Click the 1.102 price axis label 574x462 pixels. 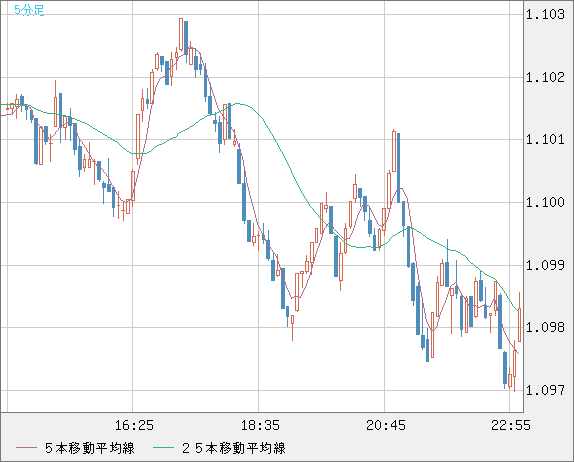[545, 77]
